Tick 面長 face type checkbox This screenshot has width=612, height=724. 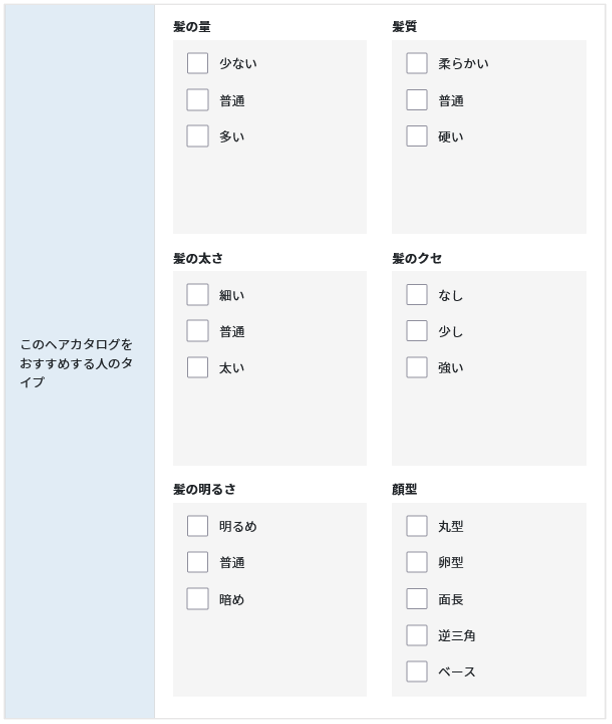417,599
